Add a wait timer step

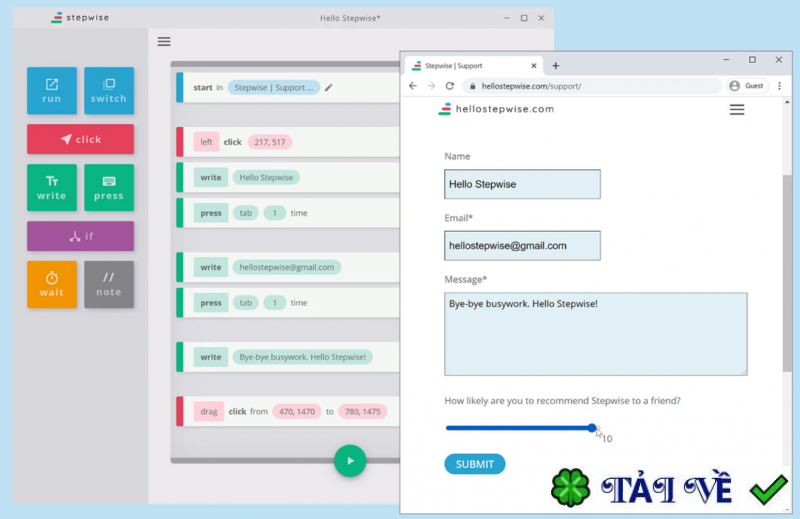[x=52, y=285]
